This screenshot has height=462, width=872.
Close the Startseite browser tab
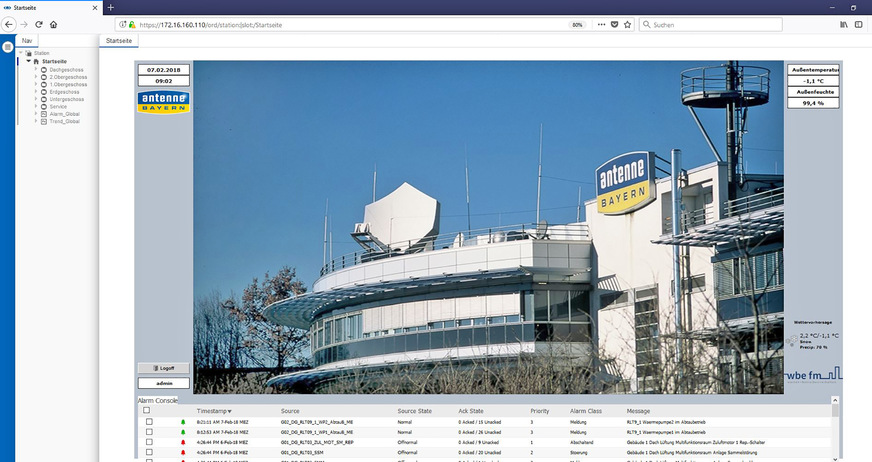(x=95, y=8)
